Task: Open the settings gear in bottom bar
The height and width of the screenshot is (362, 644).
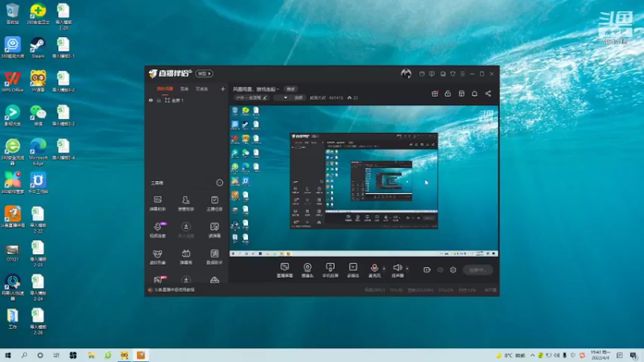Action: (453, 269)
